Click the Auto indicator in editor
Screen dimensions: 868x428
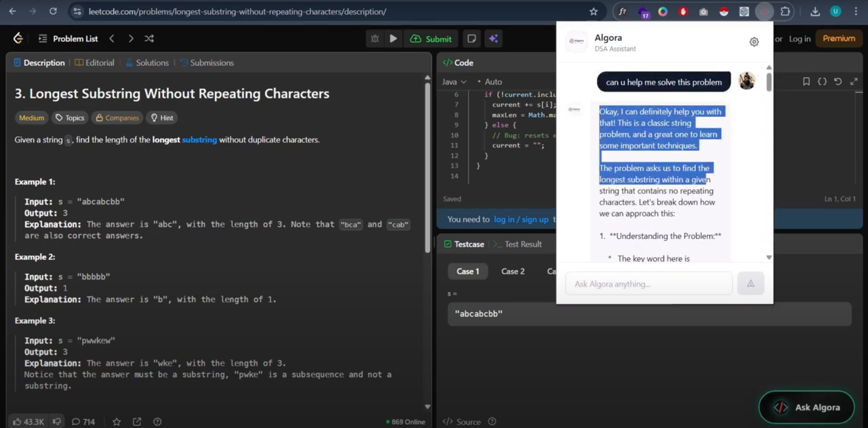[490, 82]
